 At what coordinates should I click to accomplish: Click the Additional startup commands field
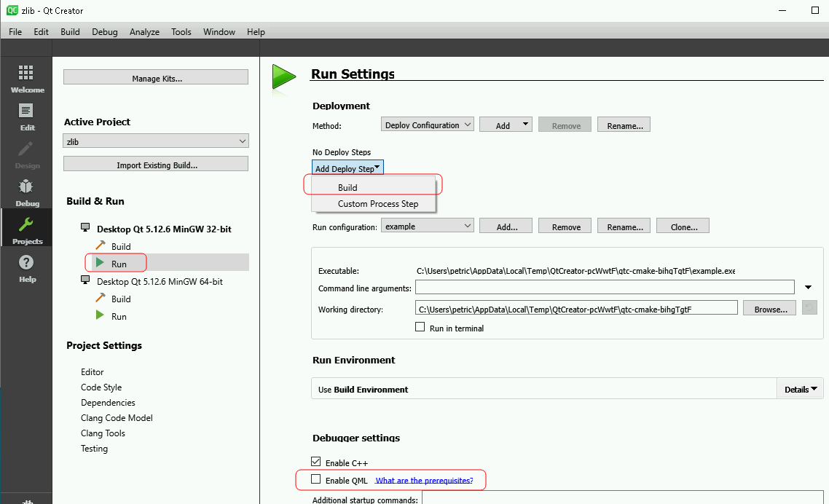(x=622, y=498)
